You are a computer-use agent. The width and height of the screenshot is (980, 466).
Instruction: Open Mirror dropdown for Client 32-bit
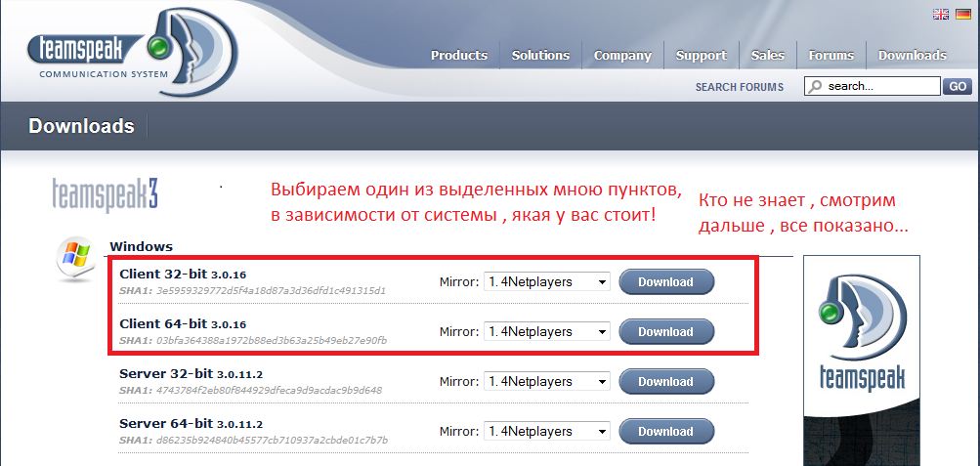tap(547, 281)
